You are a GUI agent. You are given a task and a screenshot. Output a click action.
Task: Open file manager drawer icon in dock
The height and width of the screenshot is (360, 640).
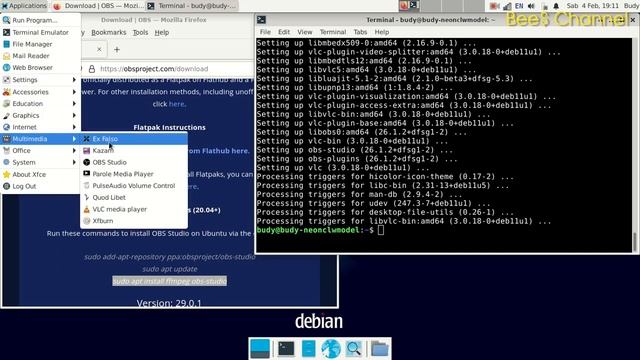(x=308, y=349)
